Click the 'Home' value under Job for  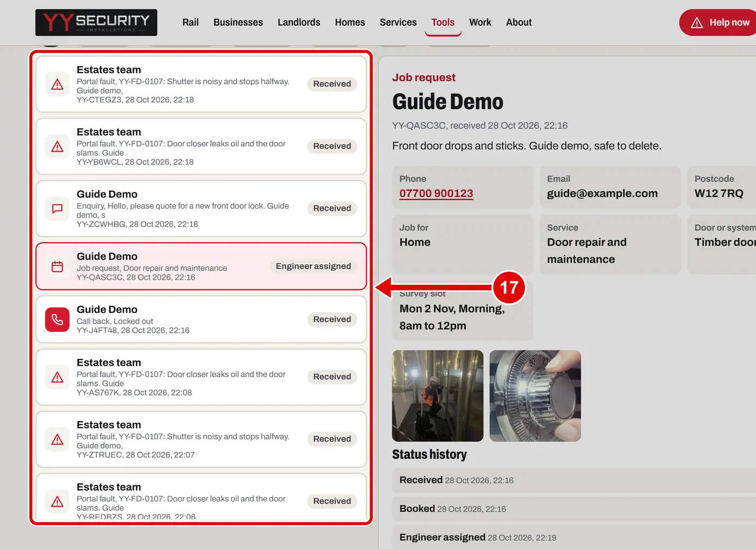coord(415,242)
